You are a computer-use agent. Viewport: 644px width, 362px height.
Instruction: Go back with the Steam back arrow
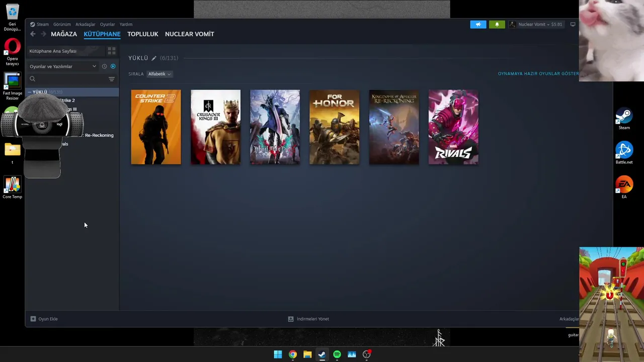point(33,34)
